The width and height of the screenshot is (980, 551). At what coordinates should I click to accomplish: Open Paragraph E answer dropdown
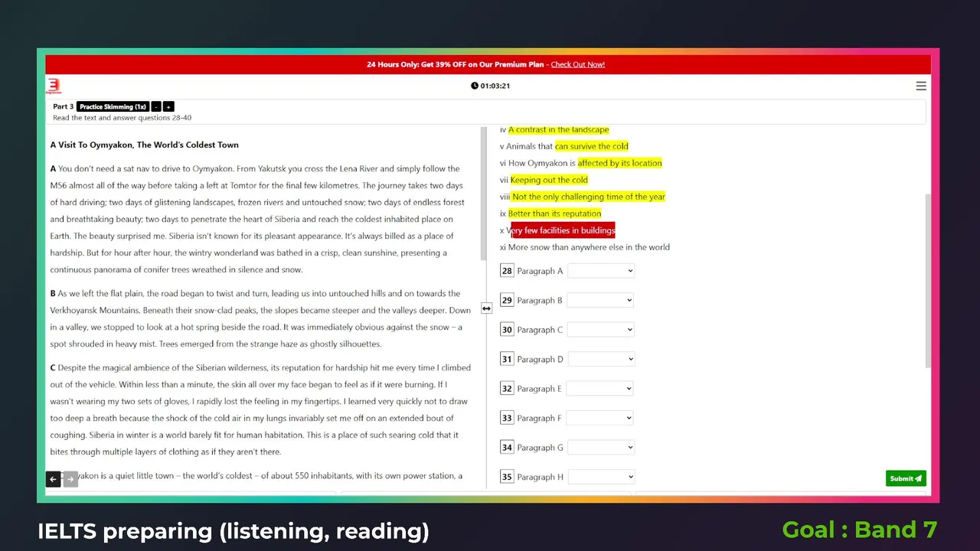tap(601, 389)
